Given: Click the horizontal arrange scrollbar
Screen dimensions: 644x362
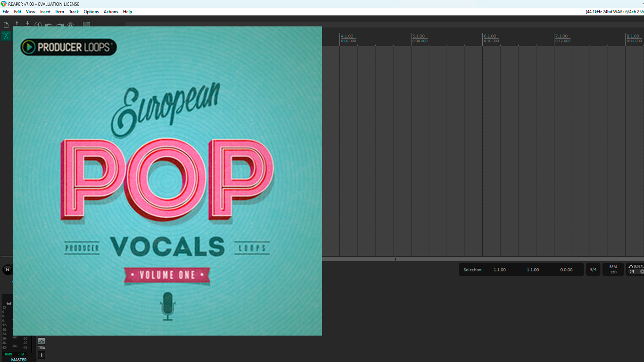Looking at the screenshot, I should pos(483,259).
